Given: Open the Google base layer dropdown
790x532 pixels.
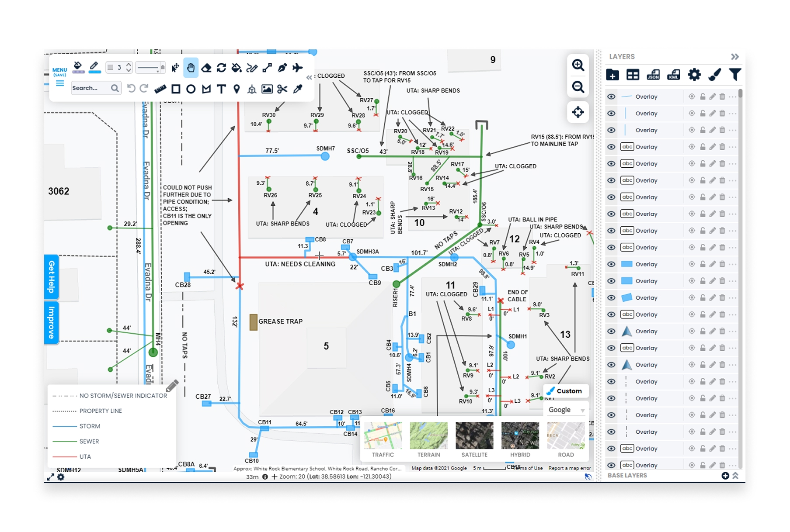Looking at the screenshot, I should click(566, 409).
